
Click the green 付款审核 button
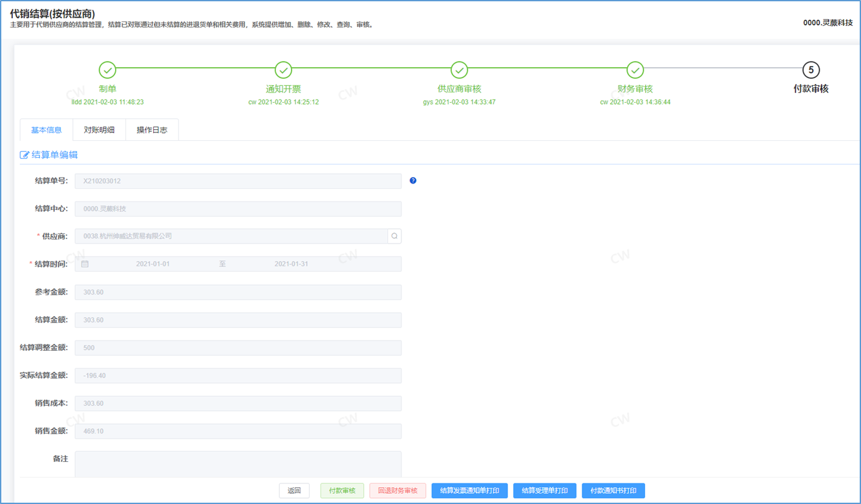343,490
